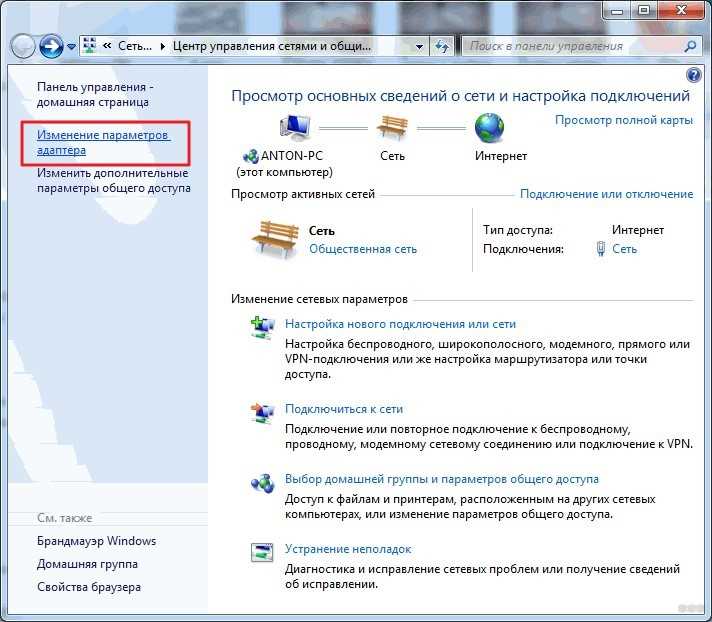This screenshot has height=622, width=712.
Task: Open Изменение параметров адаптера link
Action: tap(104, 143)
